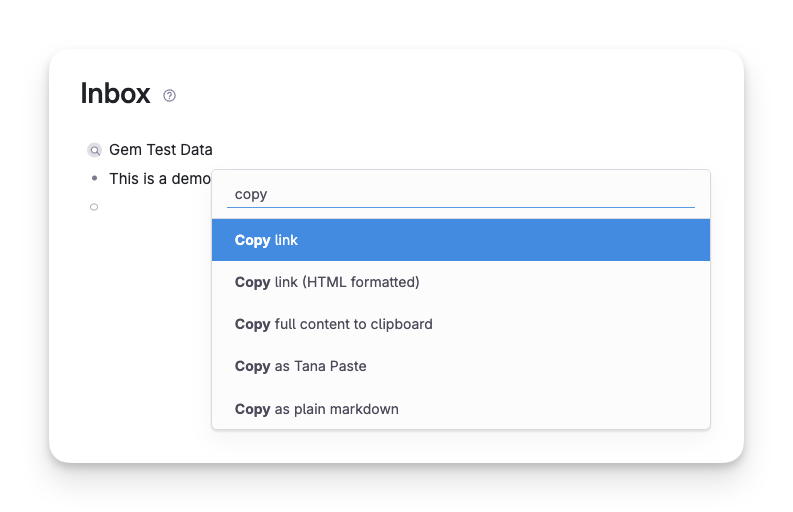The height and width of the screenshot is (512, 793).
Task: Click the underline beneath the 'copy' query
Action: coord(460,208)
